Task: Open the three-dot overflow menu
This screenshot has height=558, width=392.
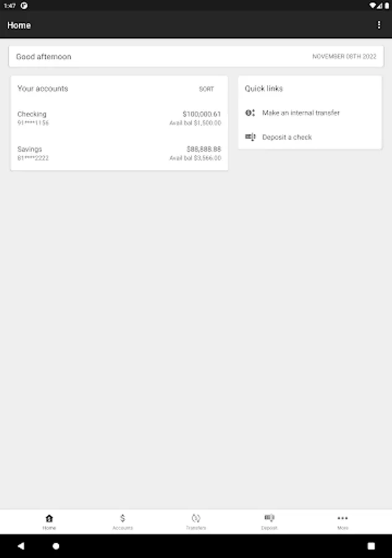Action: (x=379, y=25)
